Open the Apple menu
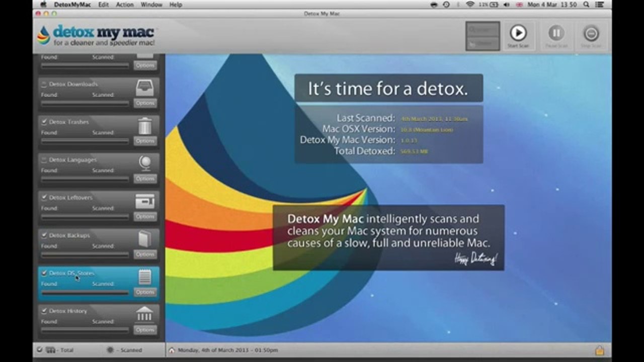The image size is (644, 362). [43, 5]
